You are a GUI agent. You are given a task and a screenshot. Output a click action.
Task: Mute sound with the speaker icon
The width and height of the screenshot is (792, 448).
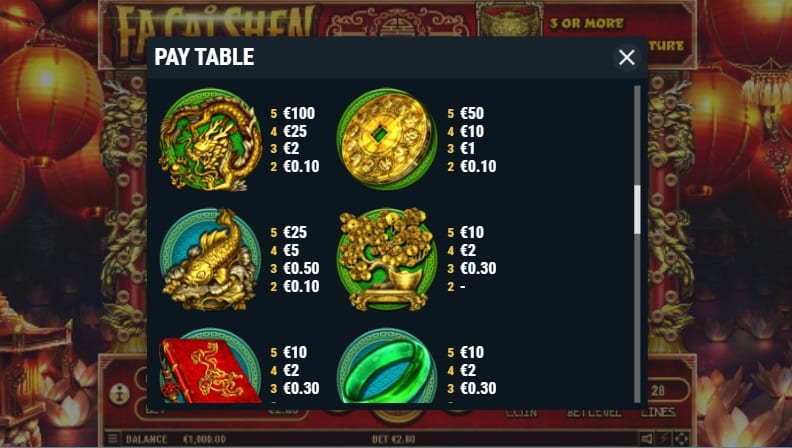tap(647, 438)
